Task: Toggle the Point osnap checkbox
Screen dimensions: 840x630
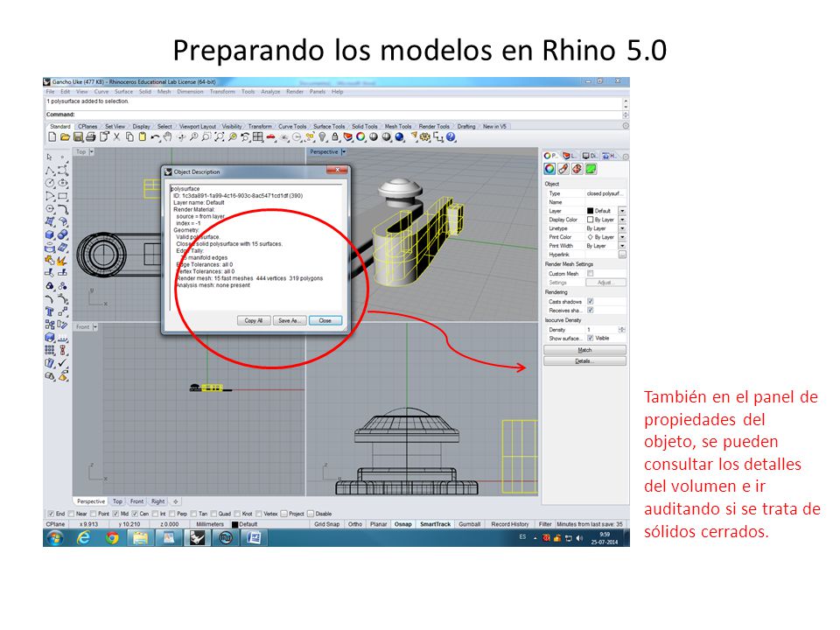Action: pos(94,514)
